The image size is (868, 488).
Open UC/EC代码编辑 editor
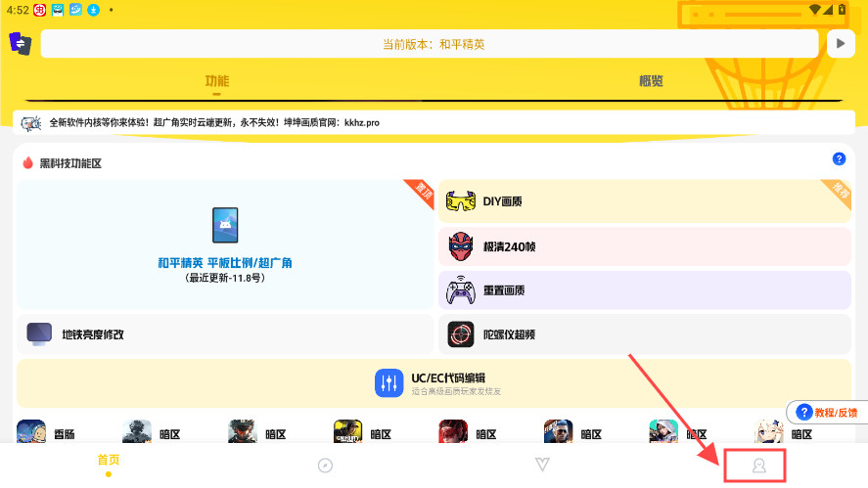click(x=434, y=383)
